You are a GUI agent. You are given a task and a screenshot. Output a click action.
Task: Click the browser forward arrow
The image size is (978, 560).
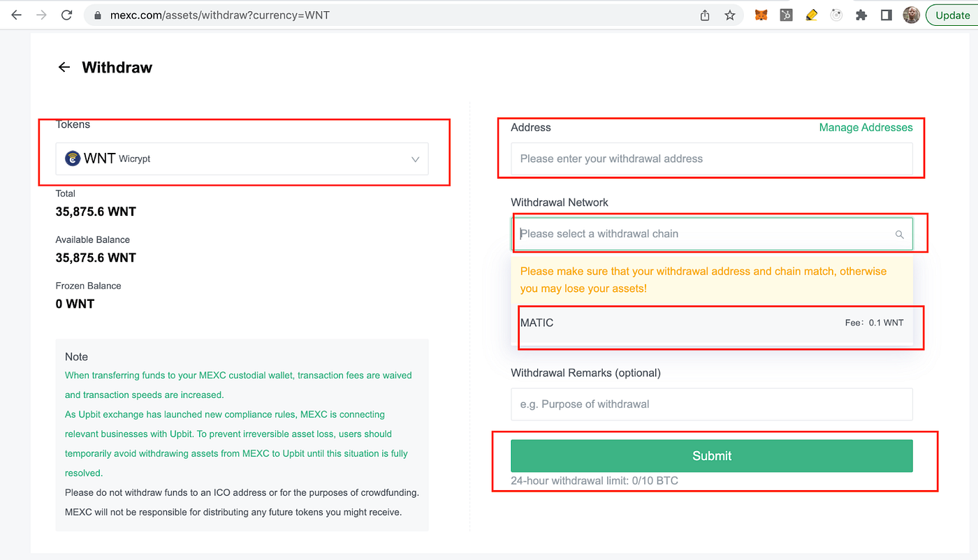pos(41,15)
